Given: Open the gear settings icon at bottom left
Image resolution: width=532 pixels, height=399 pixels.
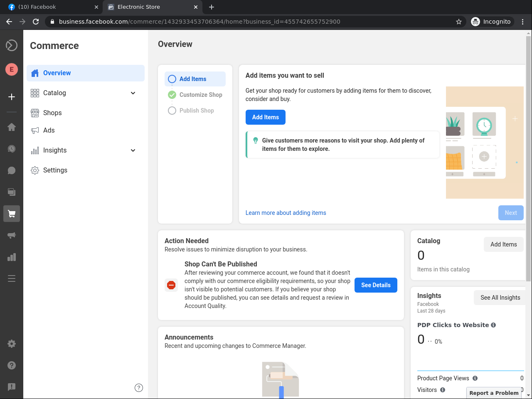Looking at the screenshot, I should click(12, 344).
